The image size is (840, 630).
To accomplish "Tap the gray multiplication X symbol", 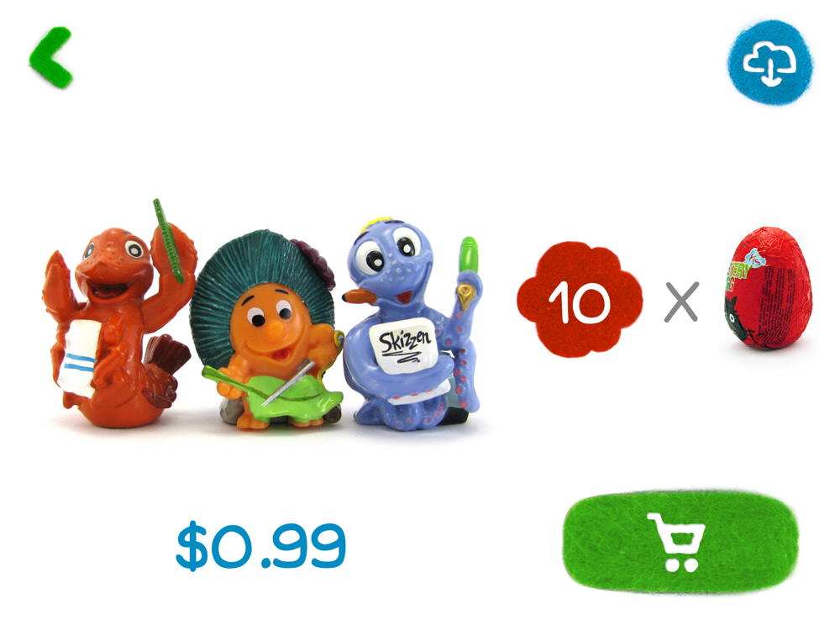I will point(681,302).
